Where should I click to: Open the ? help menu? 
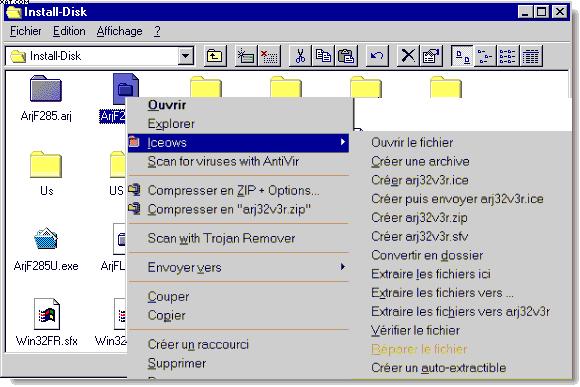click(x=157, y=31)
